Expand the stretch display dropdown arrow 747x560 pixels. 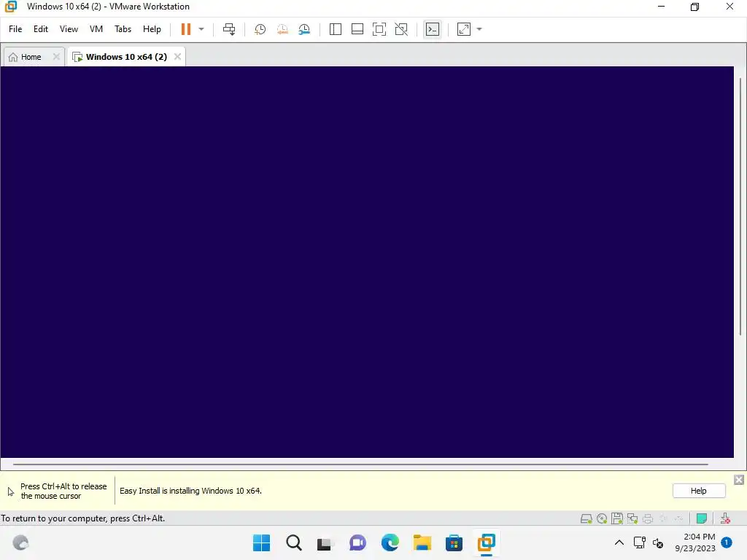click(x=479, y=29)
